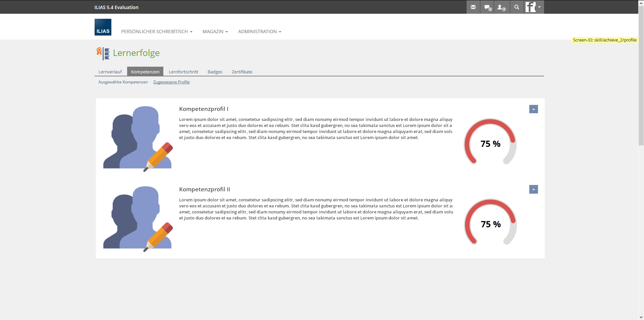The image size is (644, 320).
Task: Expand Kompetenzprofil II actions dropdown
Action: [533, 190]
